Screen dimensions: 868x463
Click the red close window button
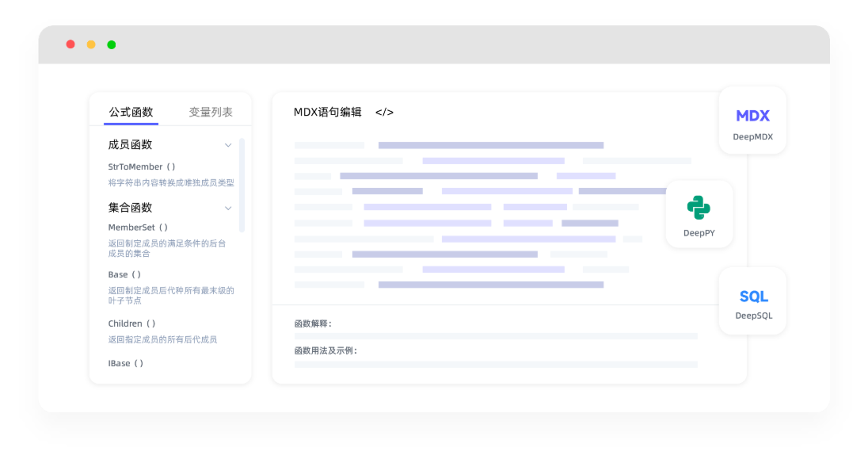70,44
